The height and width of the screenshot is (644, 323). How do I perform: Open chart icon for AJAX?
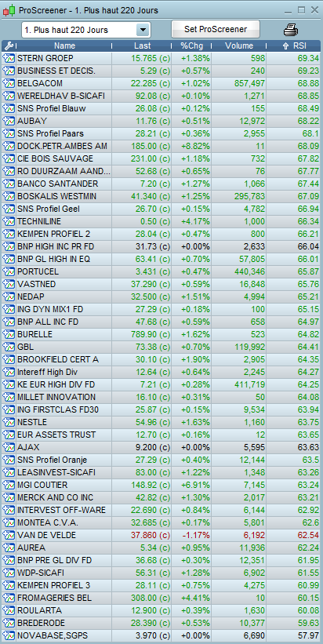pyautogui.click(x=9, y=447)
